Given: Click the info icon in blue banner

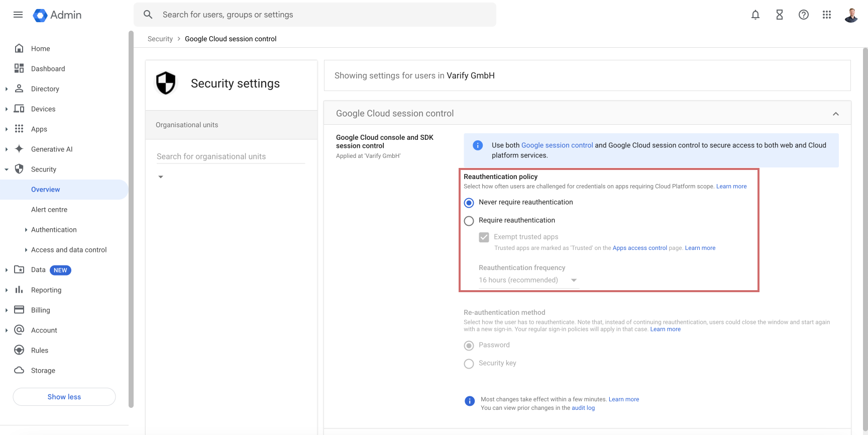Looking at the screenshot, I should point(478,145).
